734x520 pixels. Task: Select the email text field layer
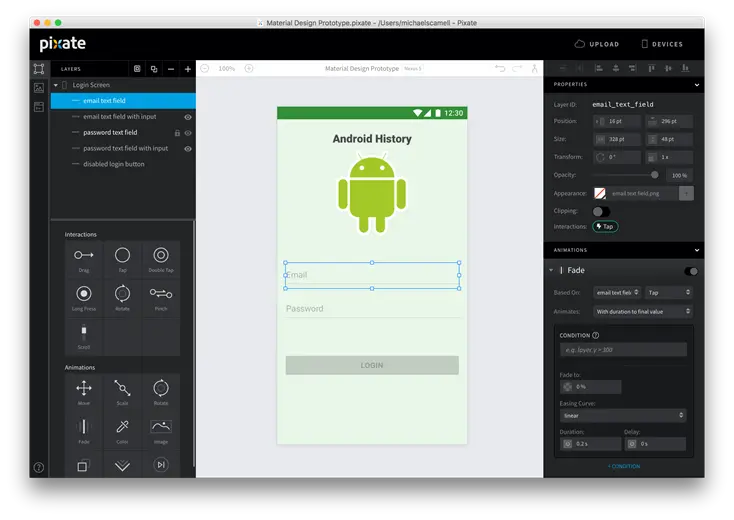[x=123, y=101]
